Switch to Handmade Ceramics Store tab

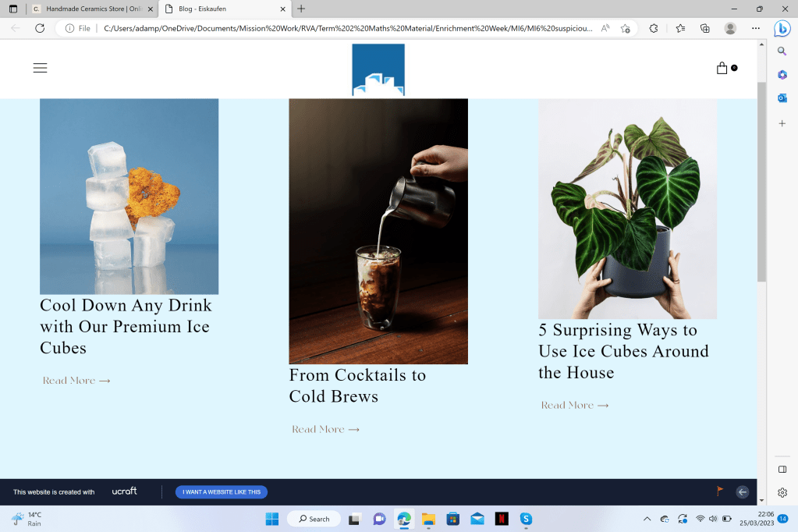93,9
